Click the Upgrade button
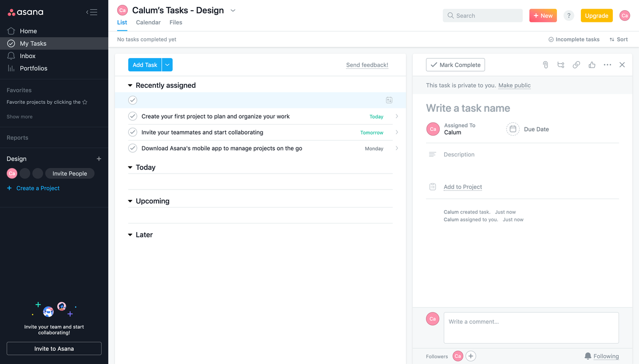Image resolution: width=639 pixels, height=364 pixels. tap(596, 15)
